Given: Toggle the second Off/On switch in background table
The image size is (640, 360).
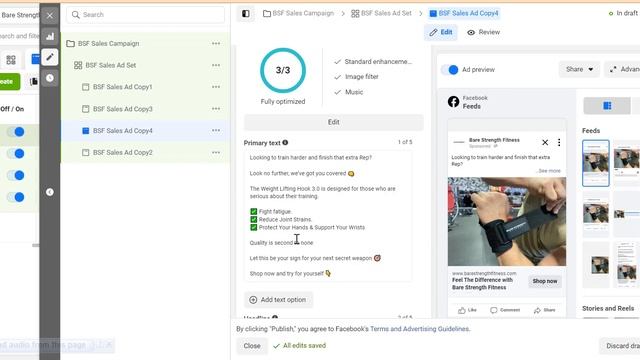Looking at the screenshot, I should click(16, 153).
